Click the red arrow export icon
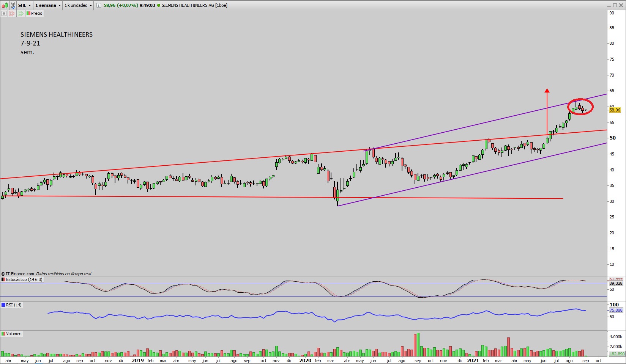The image size is (626, 364). coord(12,13)
